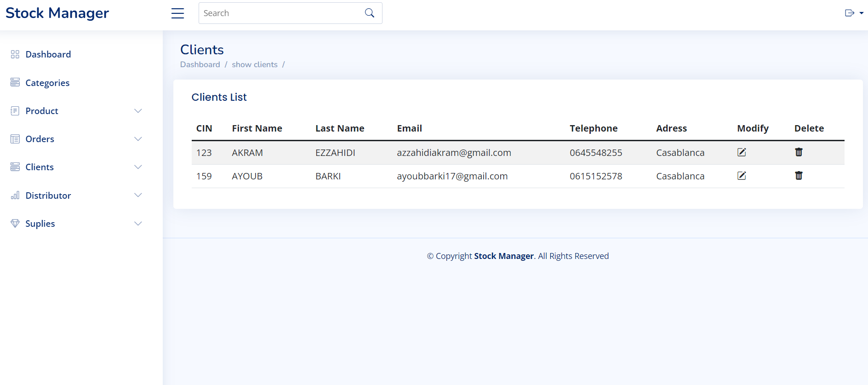
Task: Click the logout icon in the header
Action: pyautogui.click(x=850, y=13)
